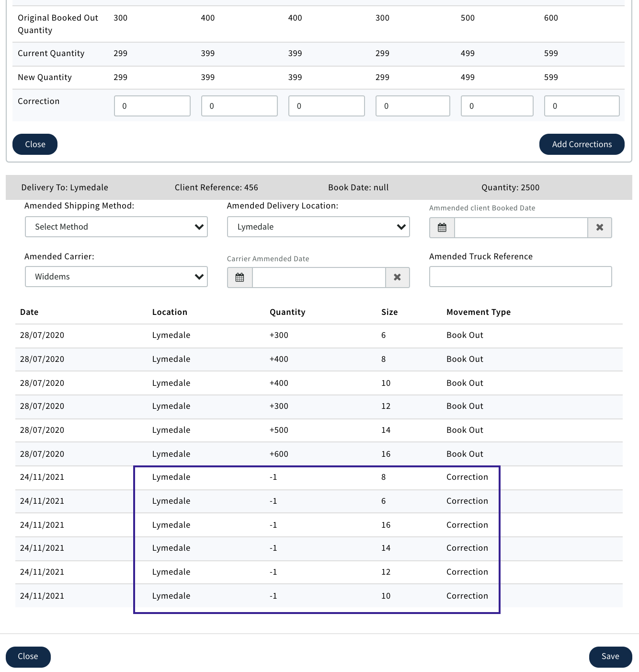Open calendar for Carrier Ammended Date
The width and height of the screenshot is (639, 672).
click(x=240, y=278)
